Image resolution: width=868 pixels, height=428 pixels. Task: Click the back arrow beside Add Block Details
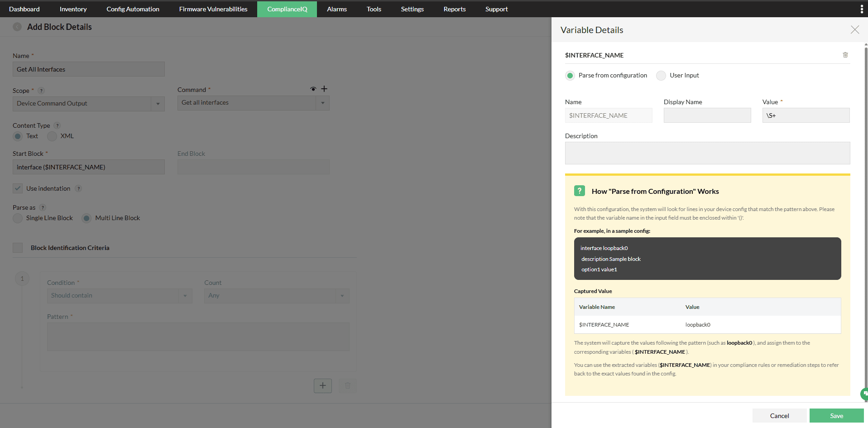[x=17, y=27]
